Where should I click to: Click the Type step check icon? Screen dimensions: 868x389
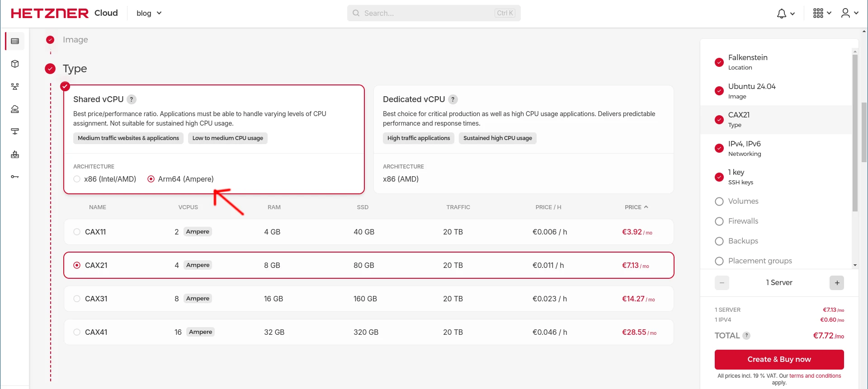[x=50, y=69]
